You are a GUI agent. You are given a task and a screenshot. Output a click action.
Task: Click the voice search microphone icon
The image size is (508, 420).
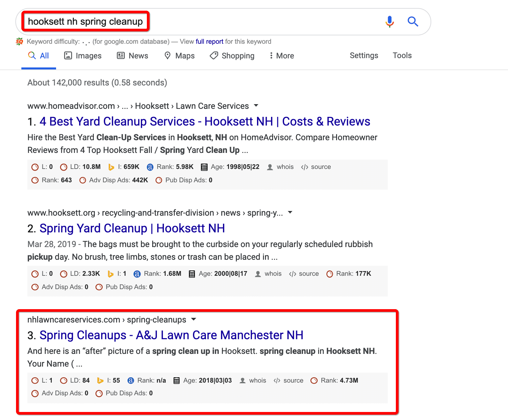click(x=390, y=22)
